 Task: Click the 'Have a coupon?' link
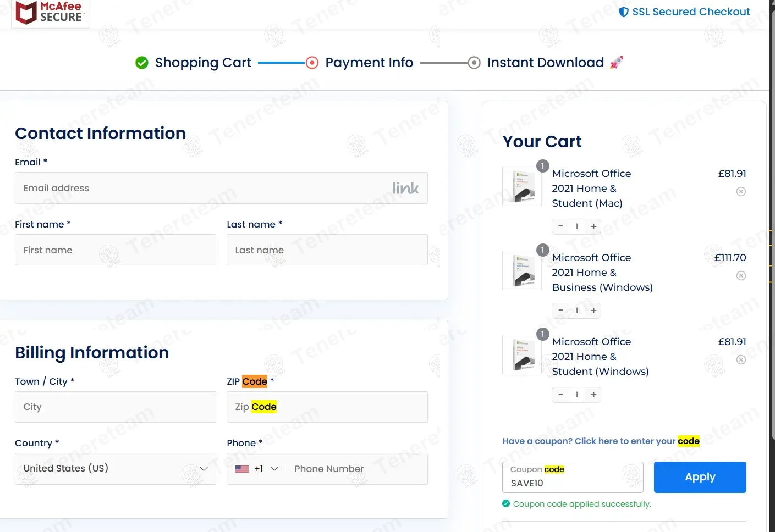click(600, 441)
